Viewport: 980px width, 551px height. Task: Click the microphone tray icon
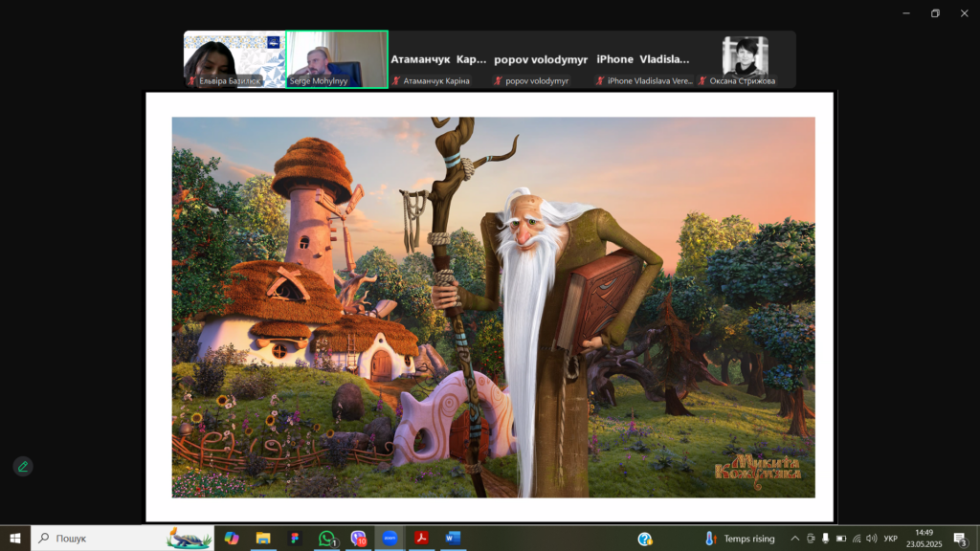pyautogui.click(x=826, y=539)
